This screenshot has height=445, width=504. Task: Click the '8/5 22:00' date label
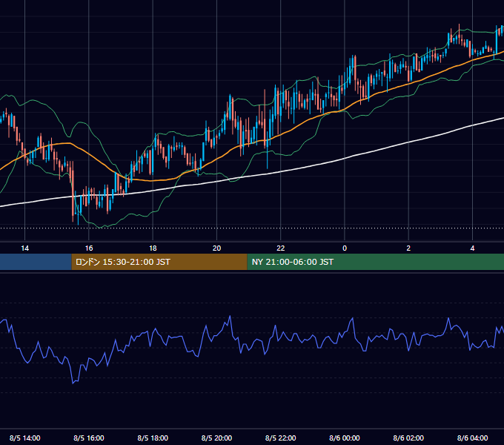(x=281, y=438)
